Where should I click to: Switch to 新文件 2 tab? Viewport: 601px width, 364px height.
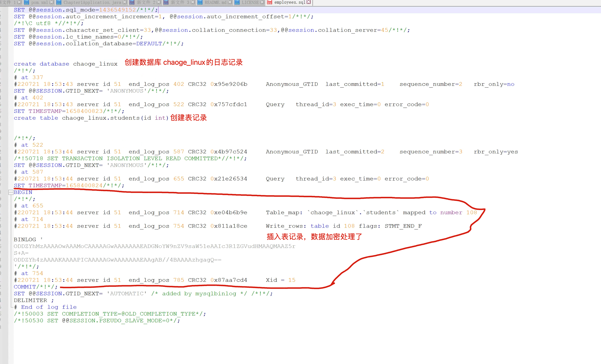pyautogui.click(x=146, y=2)
